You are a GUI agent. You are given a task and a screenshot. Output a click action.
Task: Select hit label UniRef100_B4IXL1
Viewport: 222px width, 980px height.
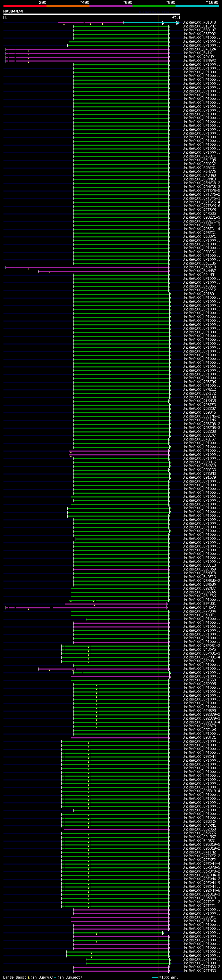199,53
